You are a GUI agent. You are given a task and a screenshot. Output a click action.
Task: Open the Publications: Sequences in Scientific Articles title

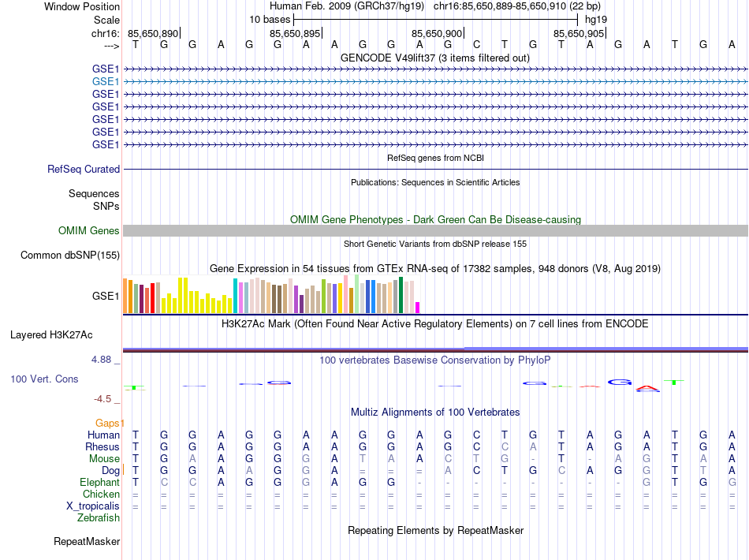[x=434, y=182]
